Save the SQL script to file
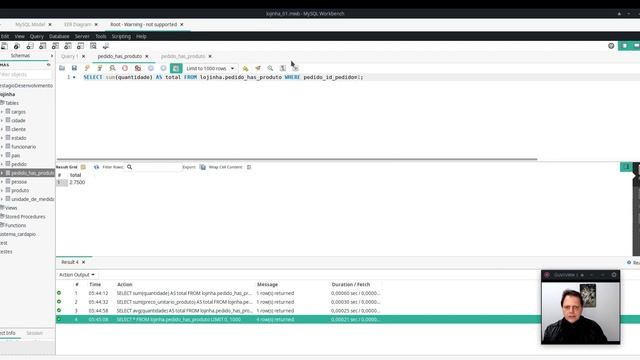Image resolution: width=640 pixels, height=360 pixels. (74, 68)
